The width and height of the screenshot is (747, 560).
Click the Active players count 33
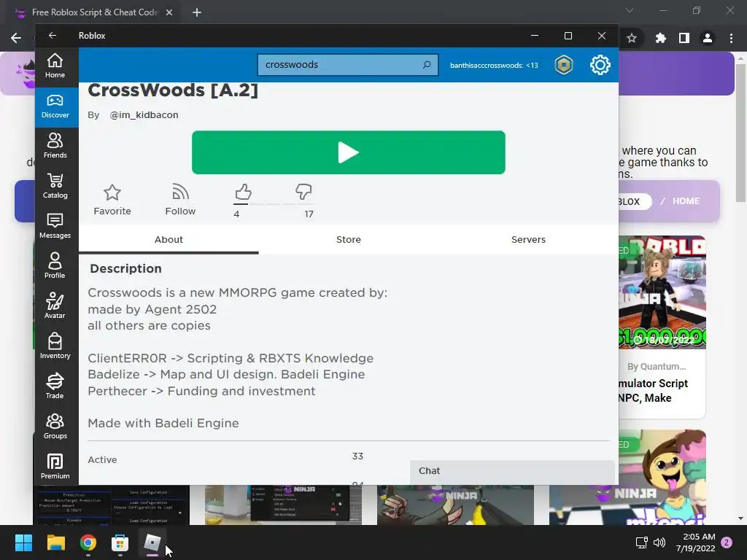357,456
